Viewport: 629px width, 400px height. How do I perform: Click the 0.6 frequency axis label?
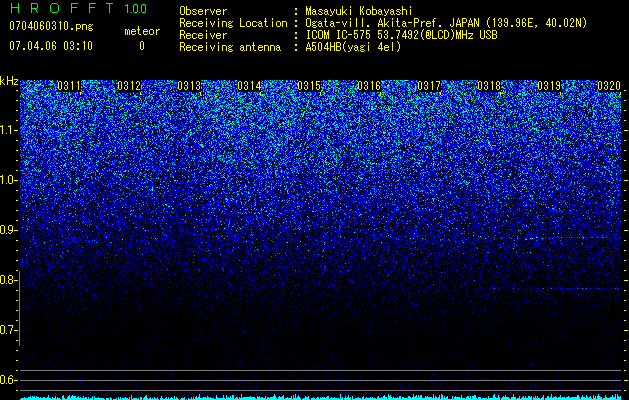(x=9, y=380)
